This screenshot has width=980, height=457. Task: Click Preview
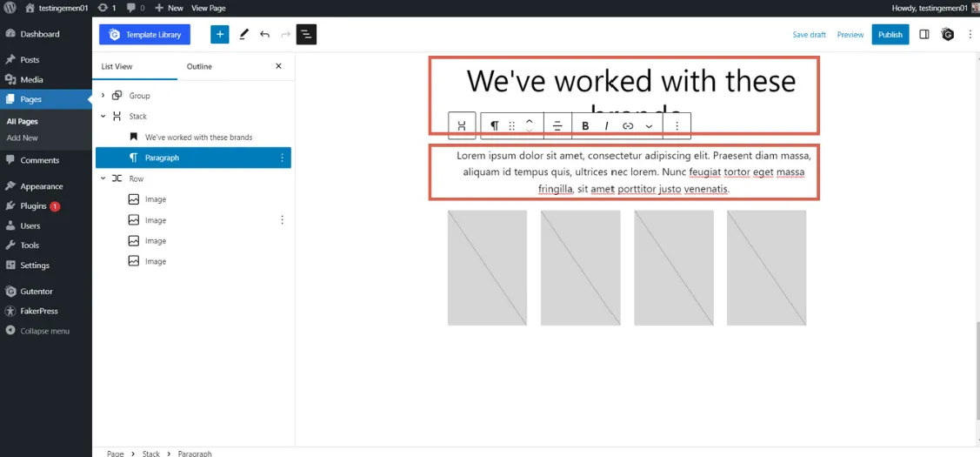click(x=850, y=35)
